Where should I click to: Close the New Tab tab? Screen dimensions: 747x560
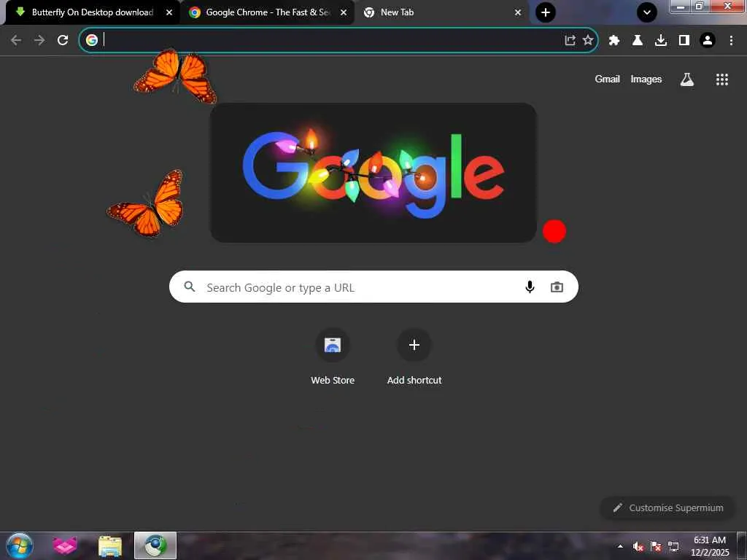point(518,12)
